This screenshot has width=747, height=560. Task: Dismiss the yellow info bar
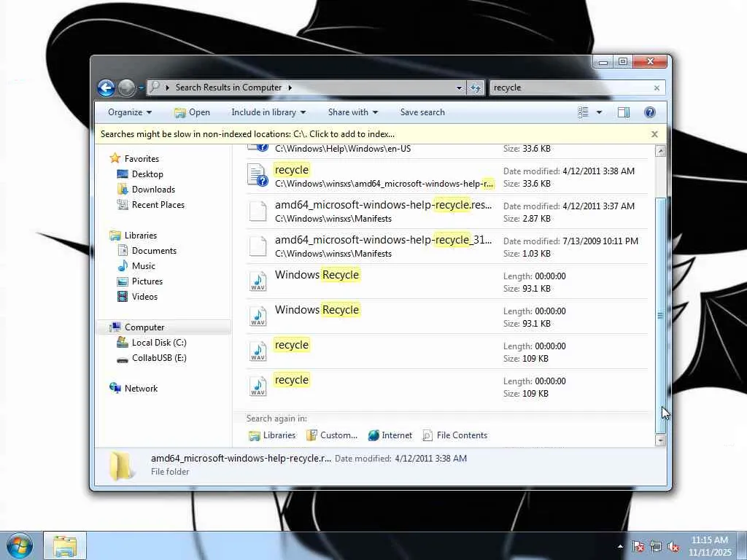coord(654,134)
